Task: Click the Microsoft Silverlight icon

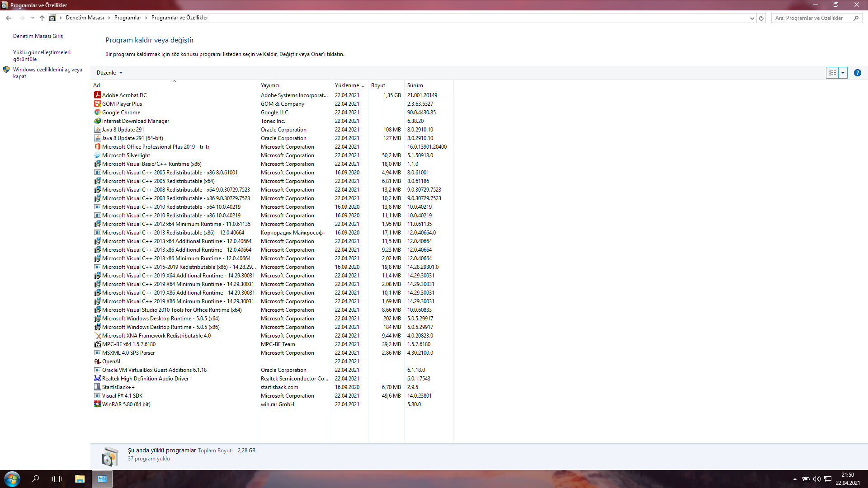Action: point(97,155)
